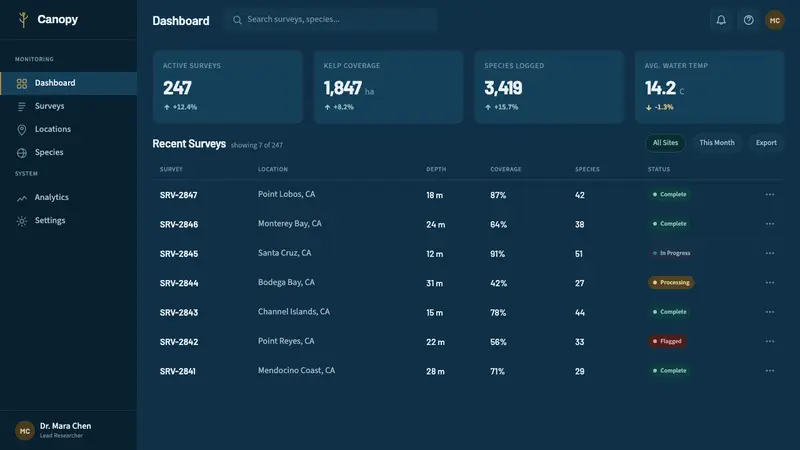Open row actions menu for SRV-2841

click(769, 371)
